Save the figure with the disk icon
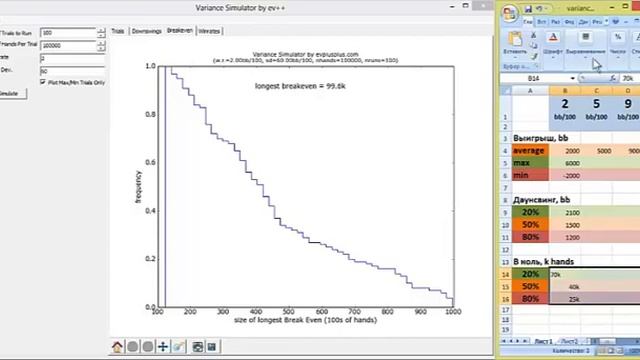Image resolution: width=640 pixels, height=360 pixels. tap(212, 347)
